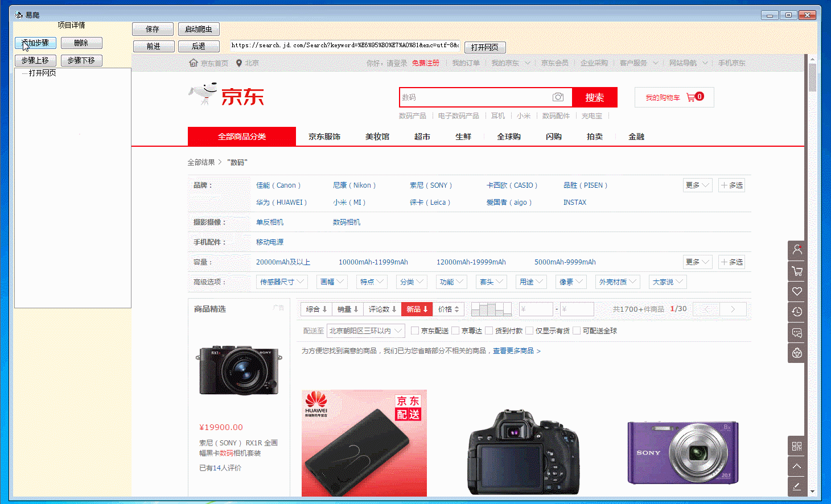Sort results by 销量
831x504 pixels.
click(348, 309)
